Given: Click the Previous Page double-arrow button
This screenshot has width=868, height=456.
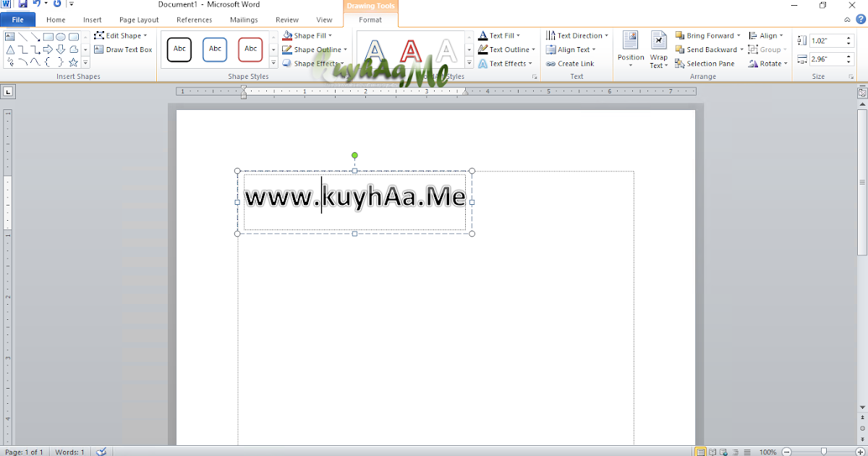Looking at the screenshot, I should point(862,418).
